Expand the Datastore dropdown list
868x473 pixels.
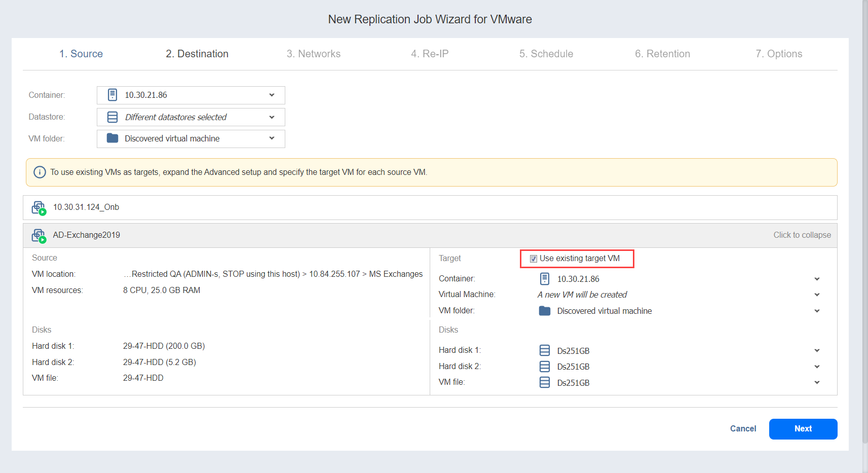pos(272,117)
